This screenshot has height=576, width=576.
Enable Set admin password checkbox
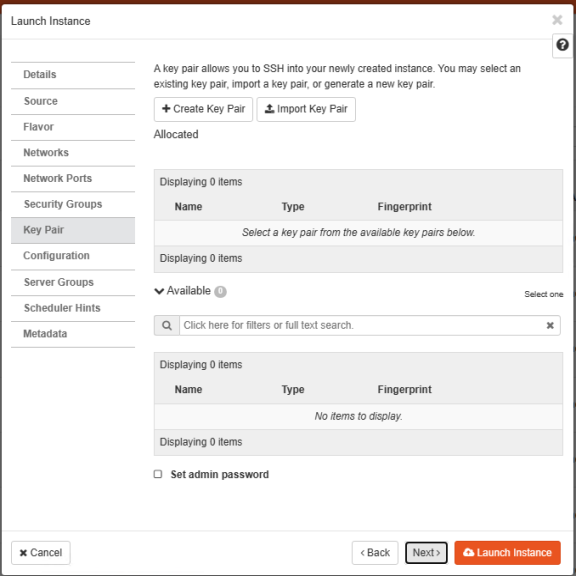[158, 474]
